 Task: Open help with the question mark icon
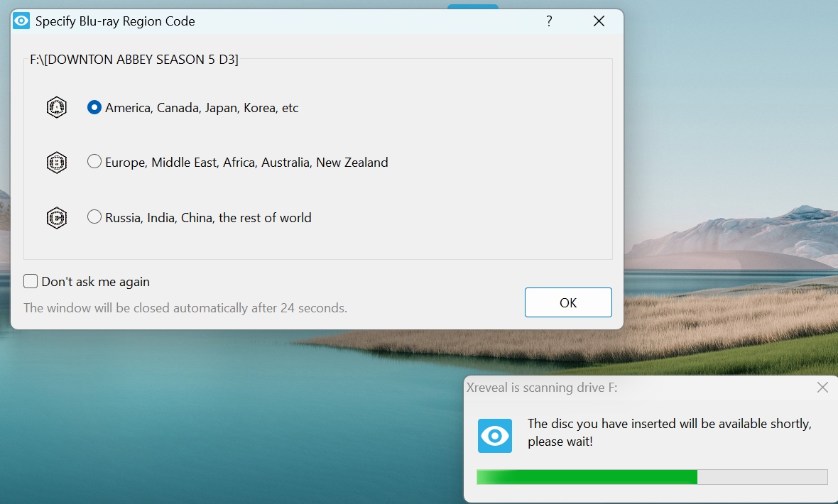click(x=548, y=21)
